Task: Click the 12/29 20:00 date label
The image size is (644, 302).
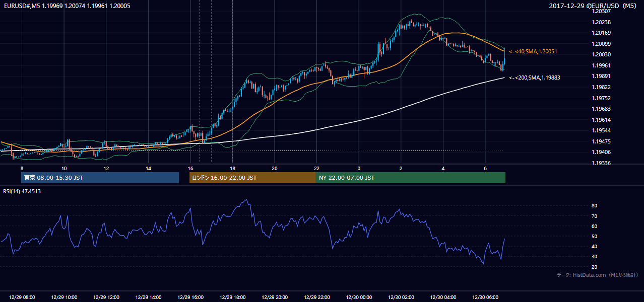Action: (x=275, y=297)
